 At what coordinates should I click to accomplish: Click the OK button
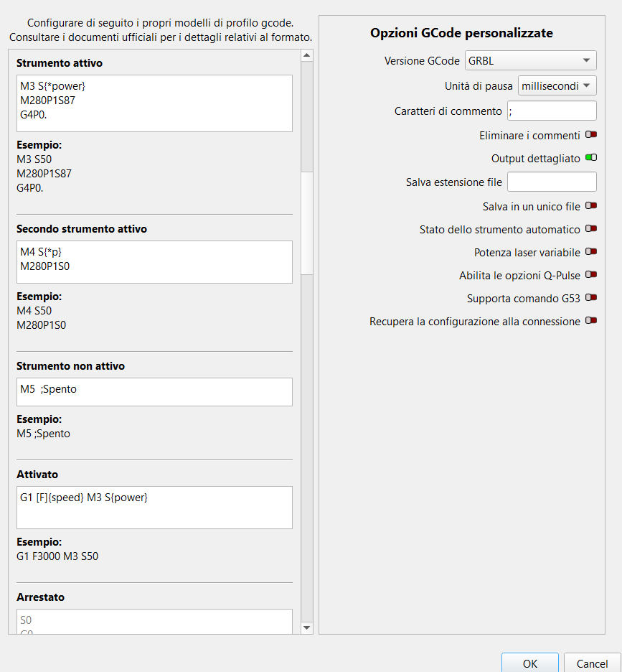[x=530, y=663]
